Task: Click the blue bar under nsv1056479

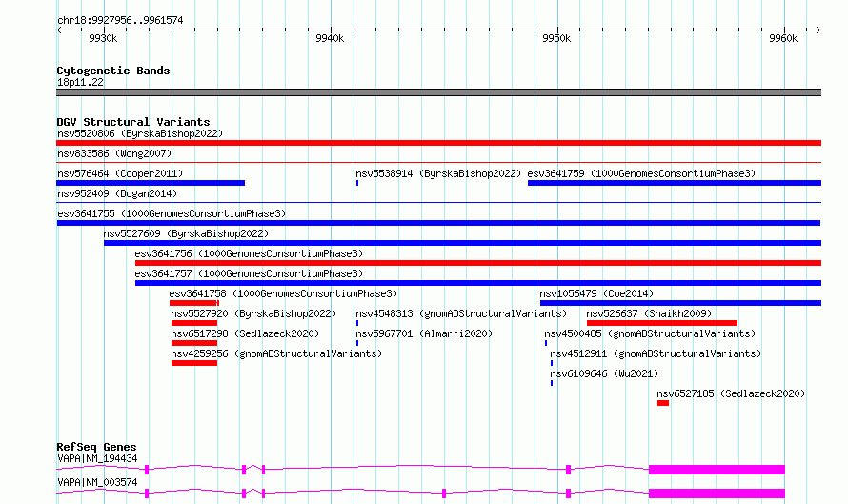Action: point(680,303)
